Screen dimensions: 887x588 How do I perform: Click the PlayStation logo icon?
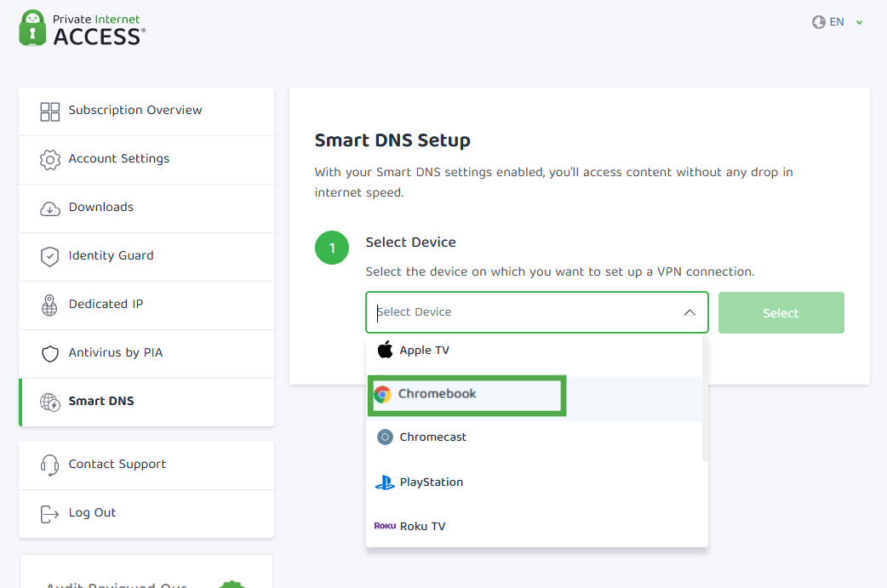click(x=386, y=482)
